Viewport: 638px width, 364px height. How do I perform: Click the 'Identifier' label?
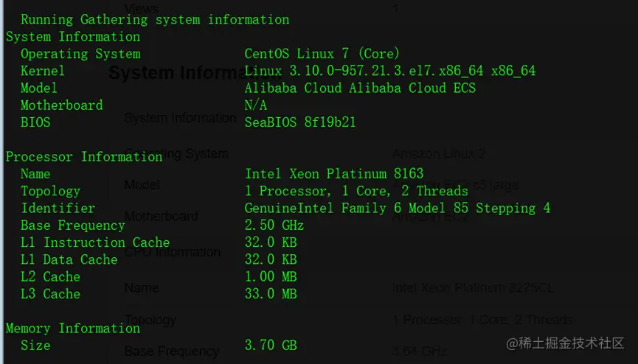click(x=58, y=209)
